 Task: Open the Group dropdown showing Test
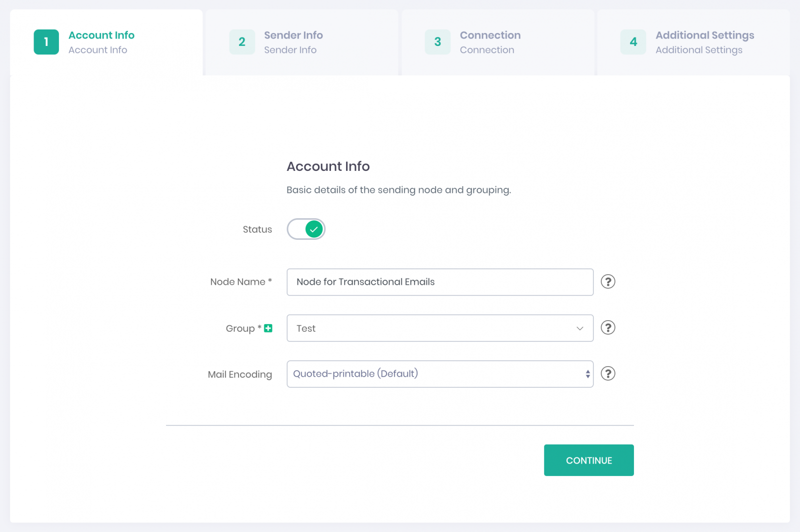pos(430,328)
